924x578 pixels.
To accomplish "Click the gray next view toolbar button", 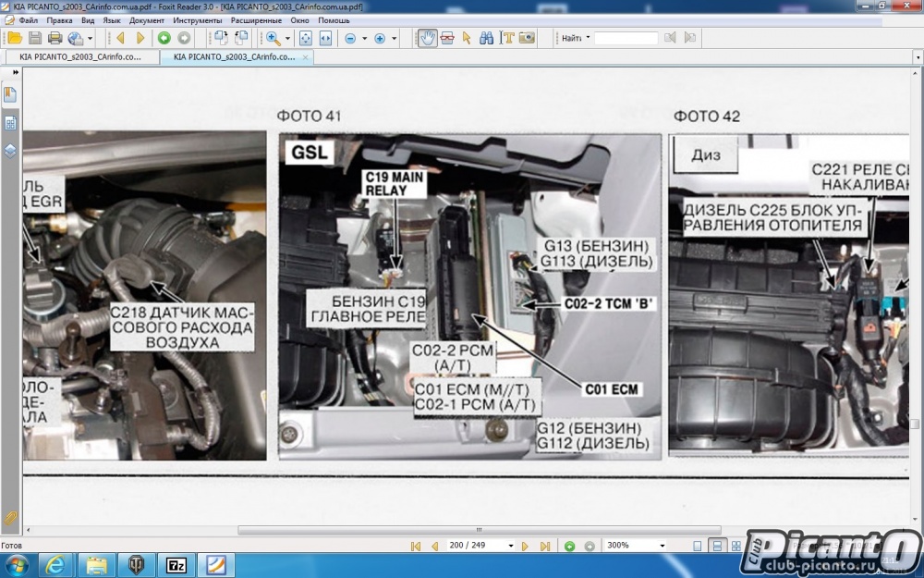I will [x=184, y=38].
